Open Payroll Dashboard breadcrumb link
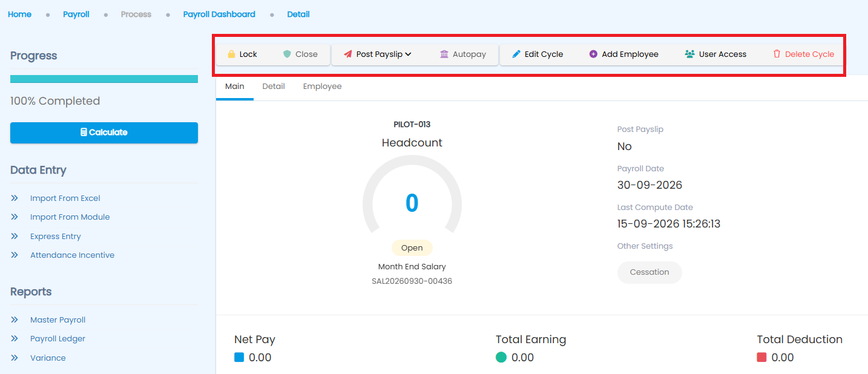This screenshot has width=868, height=374. (219, 14)
